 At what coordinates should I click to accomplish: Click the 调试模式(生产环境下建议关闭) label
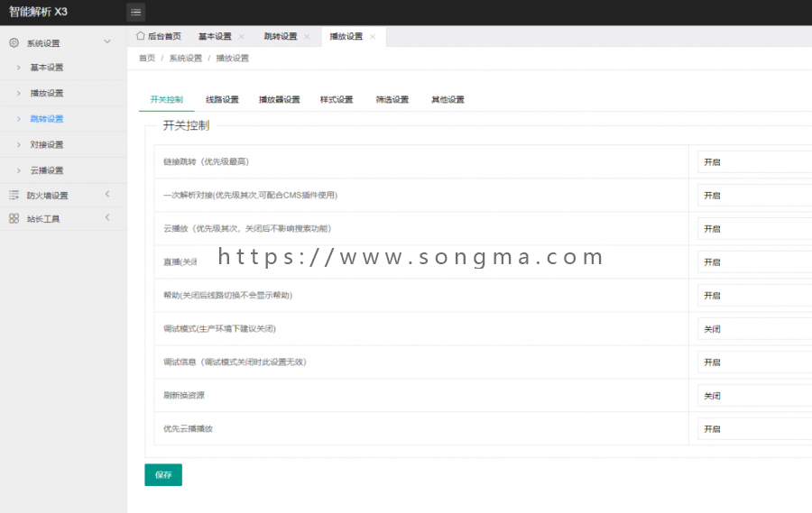[219, 328]
